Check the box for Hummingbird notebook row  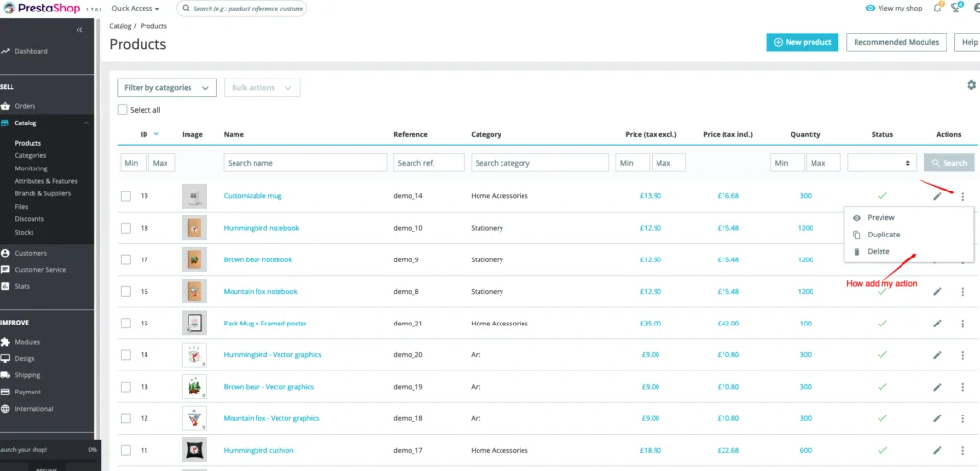pyautogui.click(x=125, y=229)
